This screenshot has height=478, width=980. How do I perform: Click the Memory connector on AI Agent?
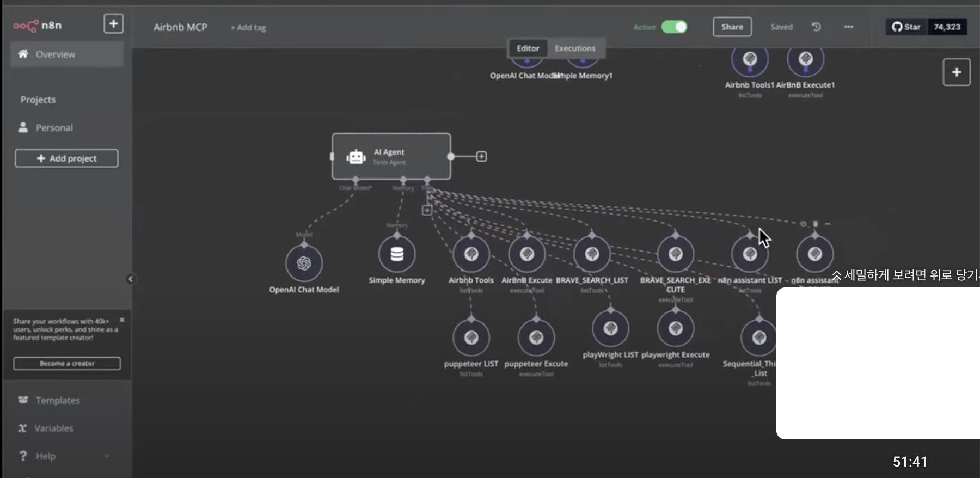(x=403, y=180)
